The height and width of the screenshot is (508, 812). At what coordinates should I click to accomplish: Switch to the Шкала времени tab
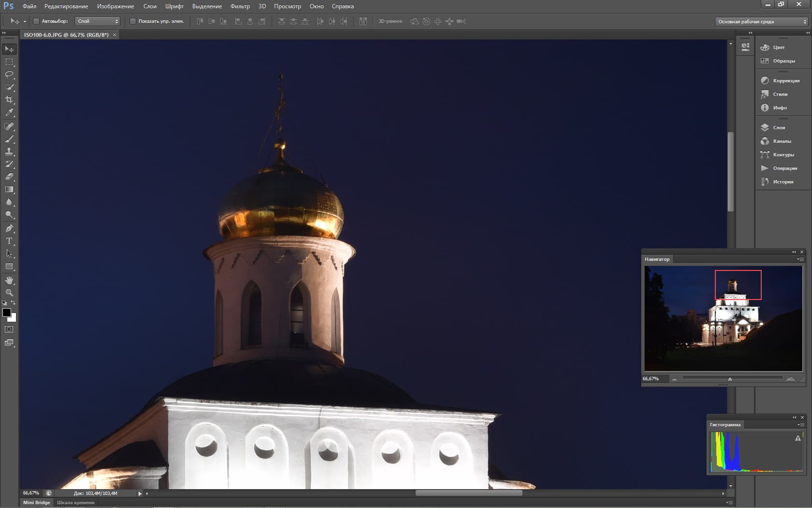coord(75,503)
